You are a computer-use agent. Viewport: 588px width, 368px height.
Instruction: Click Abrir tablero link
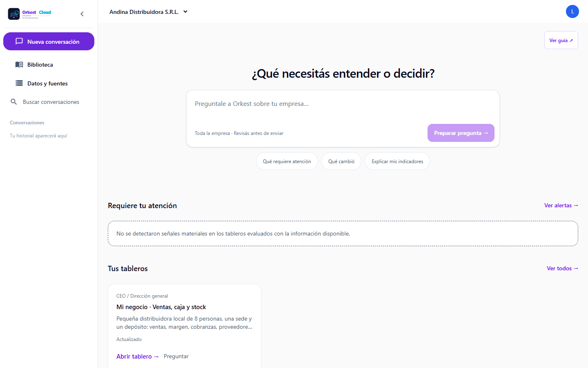pyautogui.click(x=138, y=357)
